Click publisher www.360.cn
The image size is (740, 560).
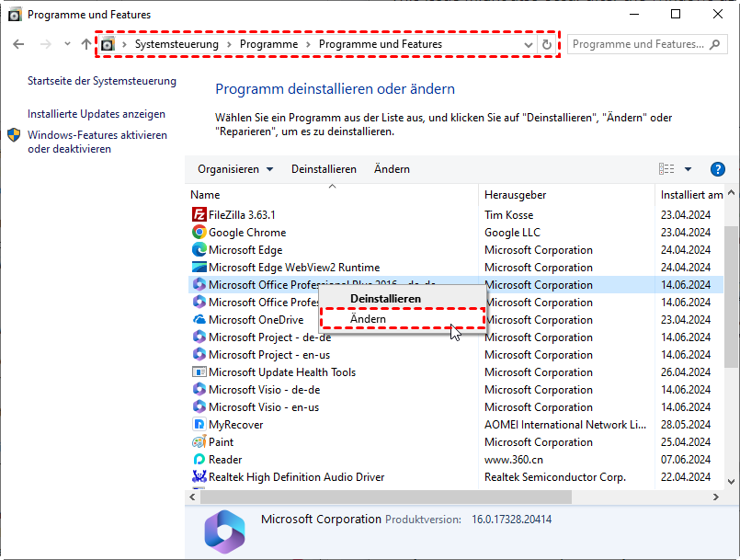point(514,460)
